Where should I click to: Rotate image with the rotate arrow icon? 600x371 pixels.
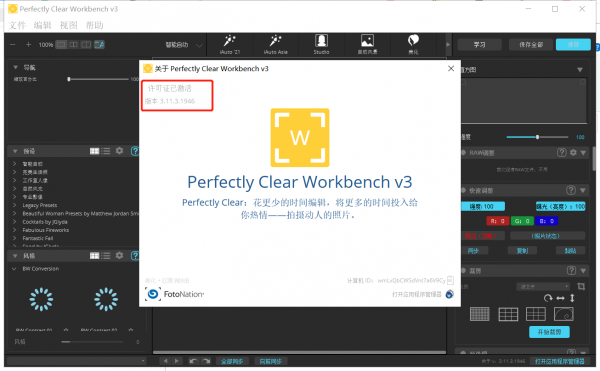(x=548, y=298)
